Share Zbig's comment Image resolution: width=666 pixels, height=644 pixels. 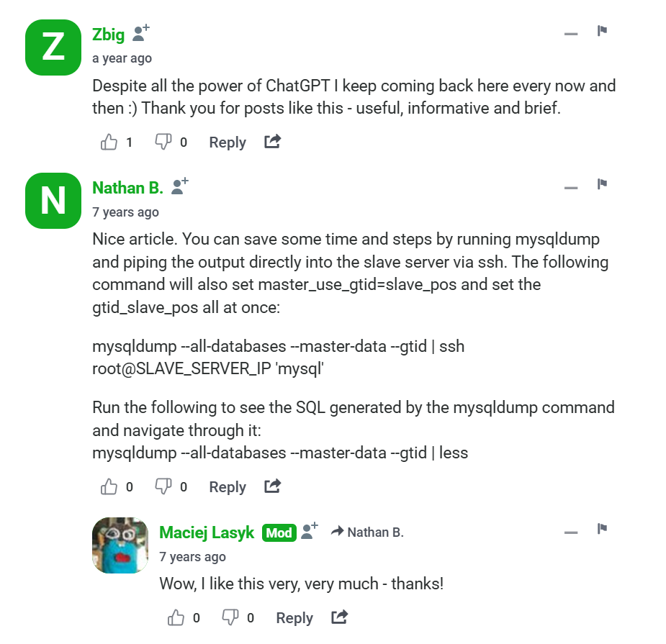pyautogui.click(x=272, y=142)
